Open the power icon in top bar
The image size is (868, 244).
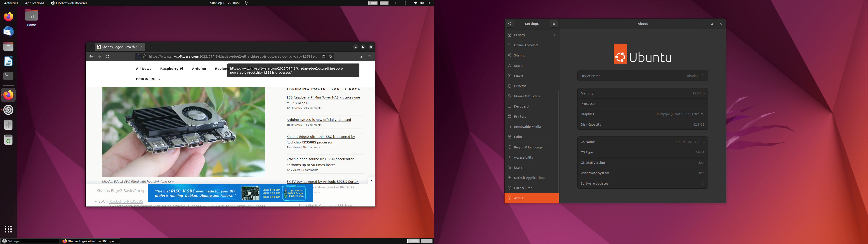(428, 3)
